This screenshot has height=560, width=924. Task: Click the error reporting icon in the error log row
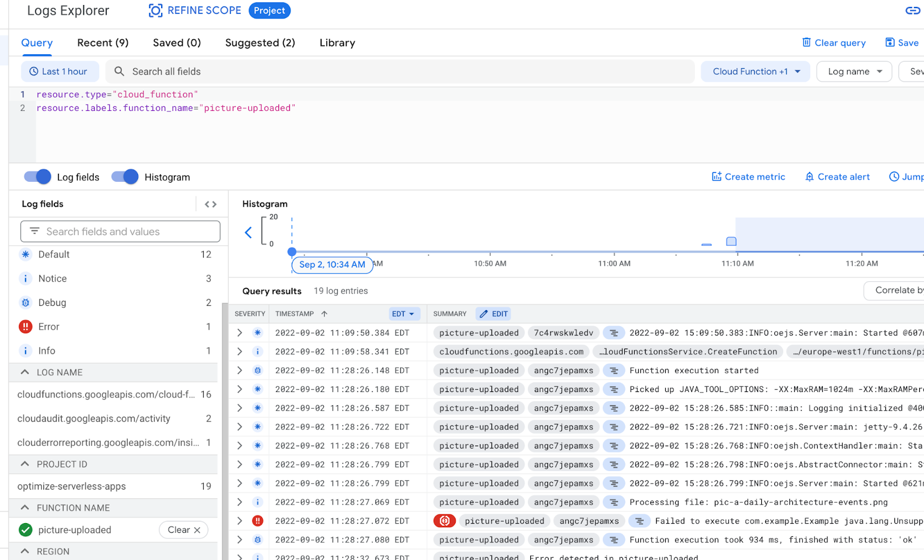(445, 521)
